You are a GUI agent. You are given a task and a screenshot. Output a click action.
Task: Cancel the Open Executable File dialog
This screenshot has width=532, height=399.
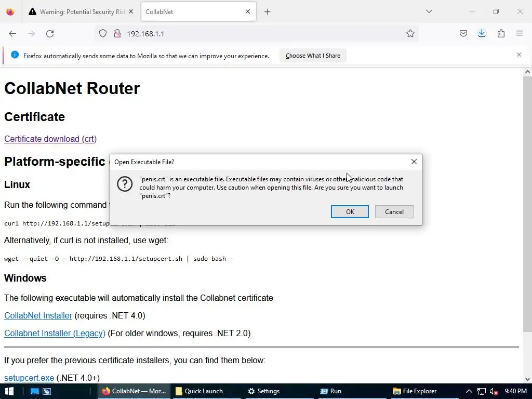tap(394, 212)
